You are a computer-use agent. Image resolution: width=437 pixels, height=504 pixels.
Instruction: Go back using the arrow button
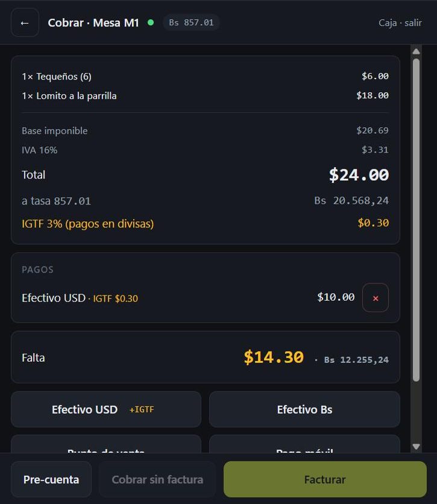pyautogui.click(x=25, y=22)
